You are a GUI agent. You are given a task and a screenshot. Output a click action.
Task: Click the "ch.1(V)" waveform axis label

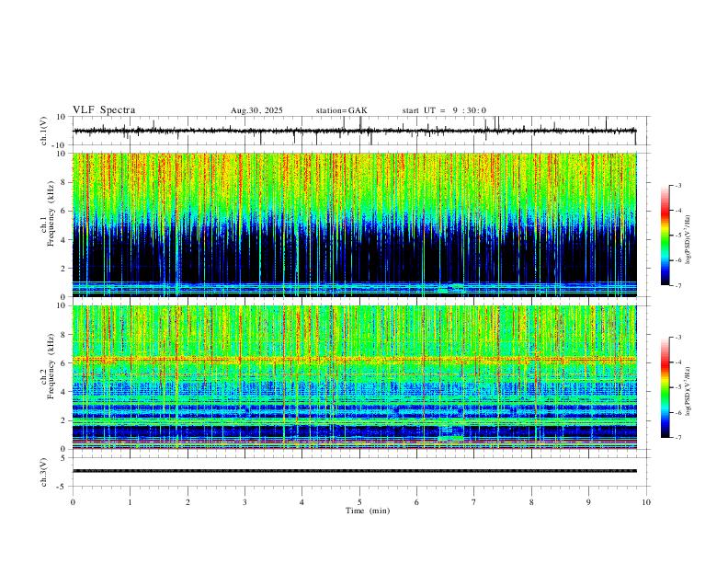(44, 131)
